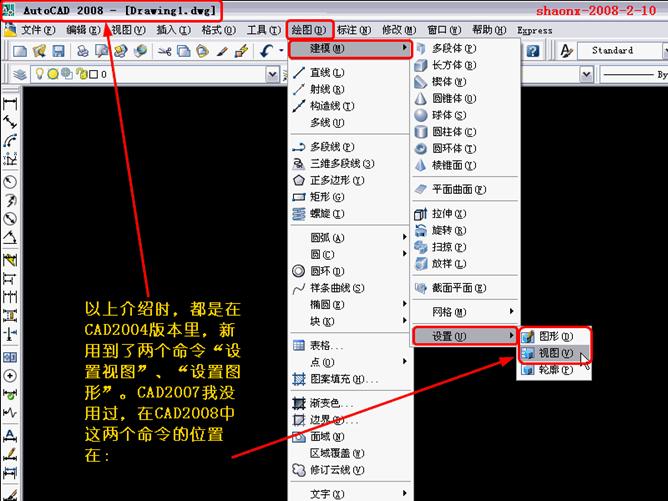Screen dimensions: 668x501
Task: Open the undo history dropdown arrow
Action: 281,51
